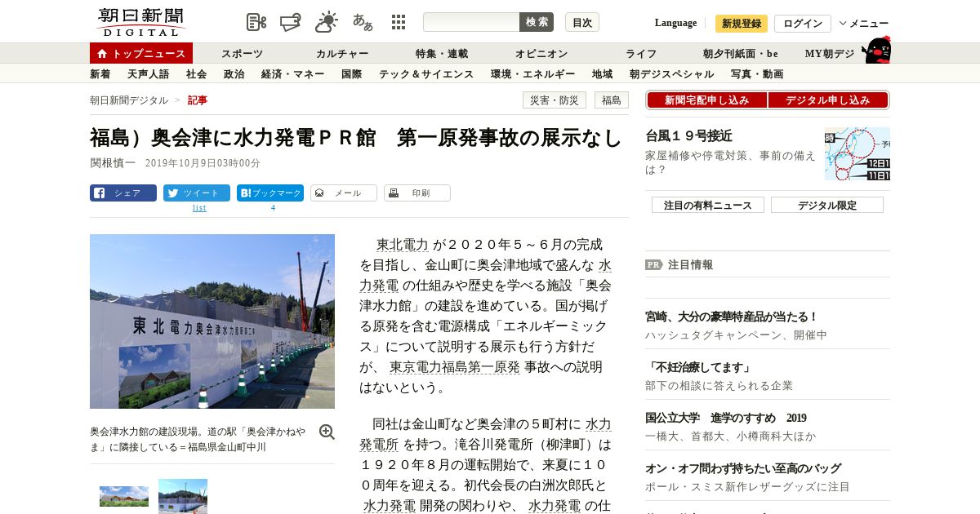980x514 pixels.
Task: Select 新着 in the sub navigation
Action: [x=100, y=74]
